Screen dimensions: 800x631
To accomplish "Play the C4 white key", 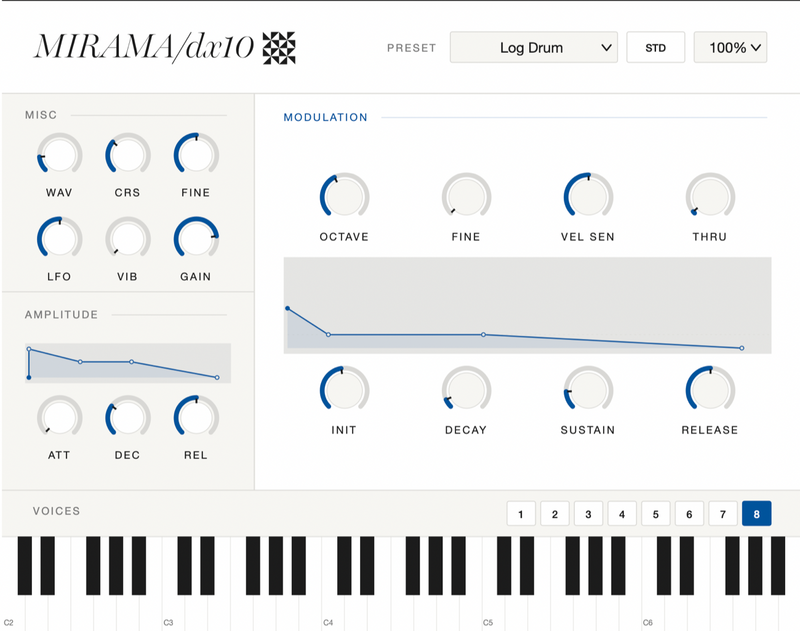I will [x=333, y=610].
